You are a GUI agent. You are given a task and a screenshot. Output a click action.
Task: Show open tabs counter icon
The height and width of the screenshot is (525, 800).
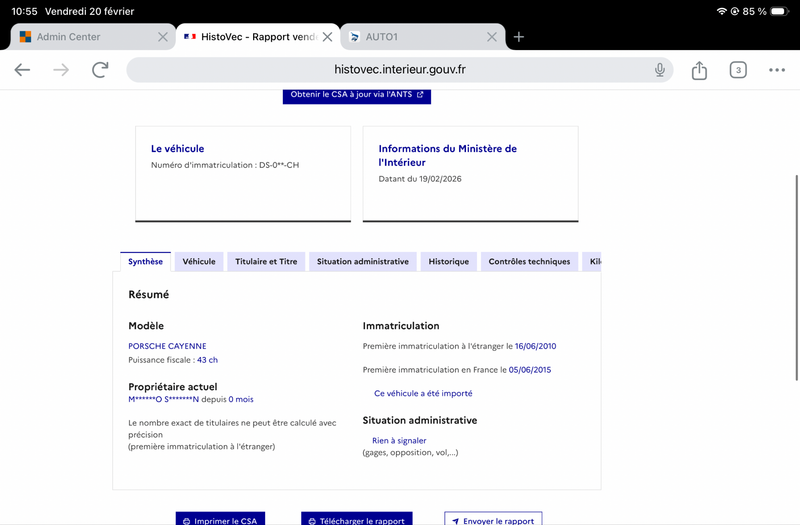[738, 70]
